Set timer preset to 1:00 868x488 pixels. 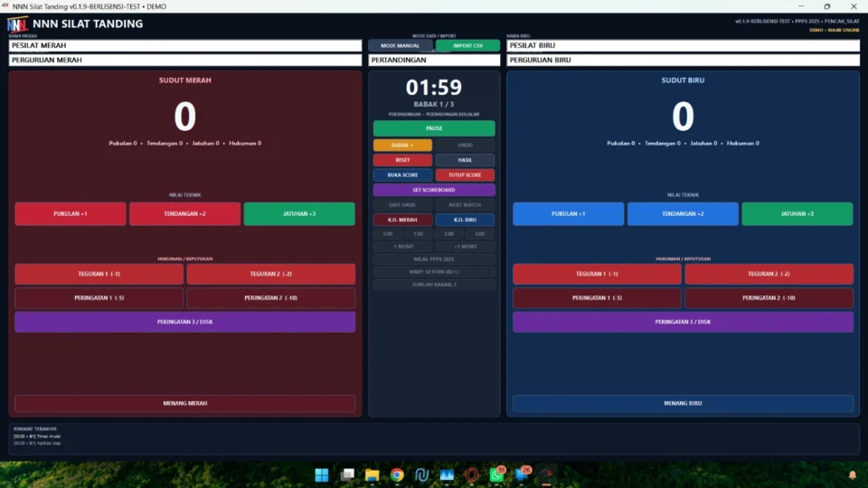pos(388,233)
